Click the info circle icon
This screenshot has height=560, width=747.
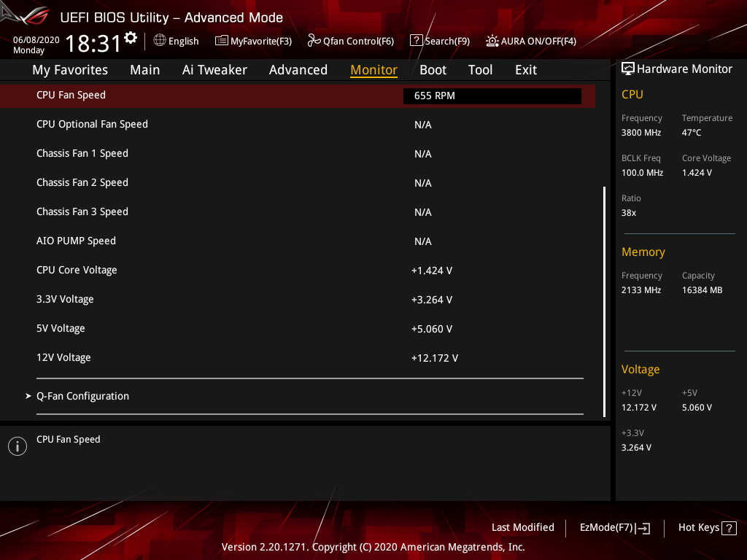click(18, 446)
